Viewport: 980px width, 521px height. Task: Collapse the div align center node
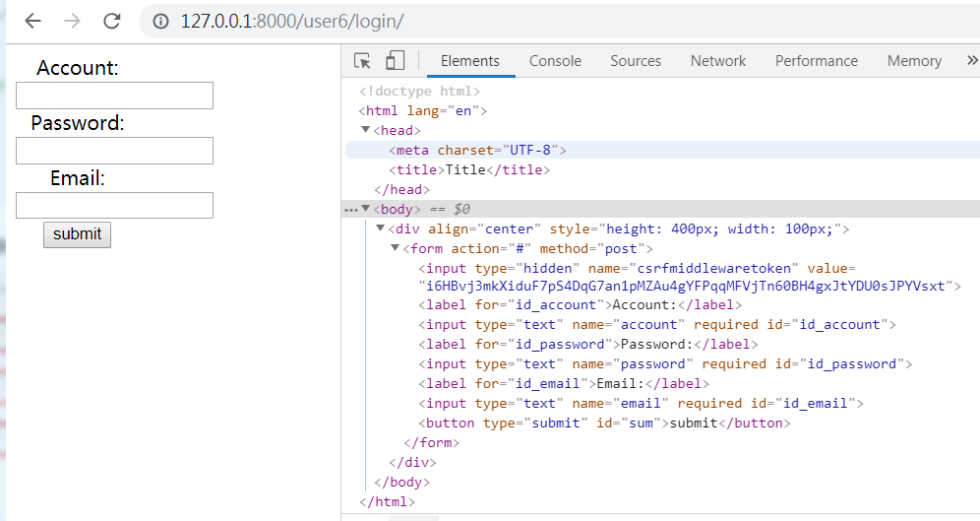(380, 228)
